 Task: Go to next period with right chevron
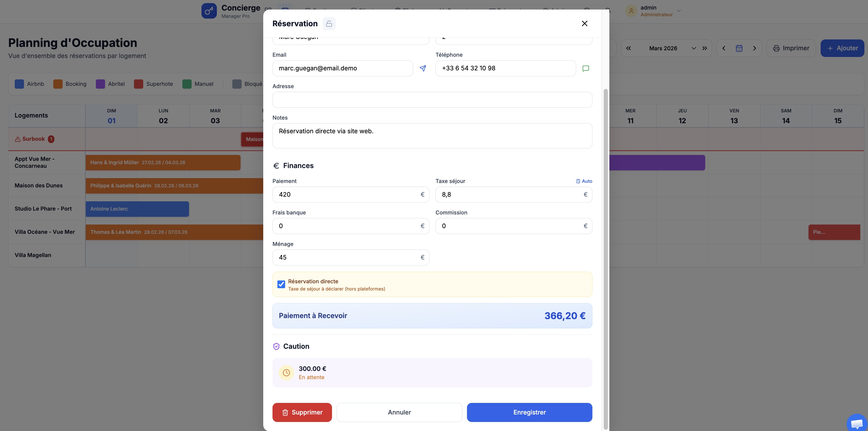click(754, 48)
